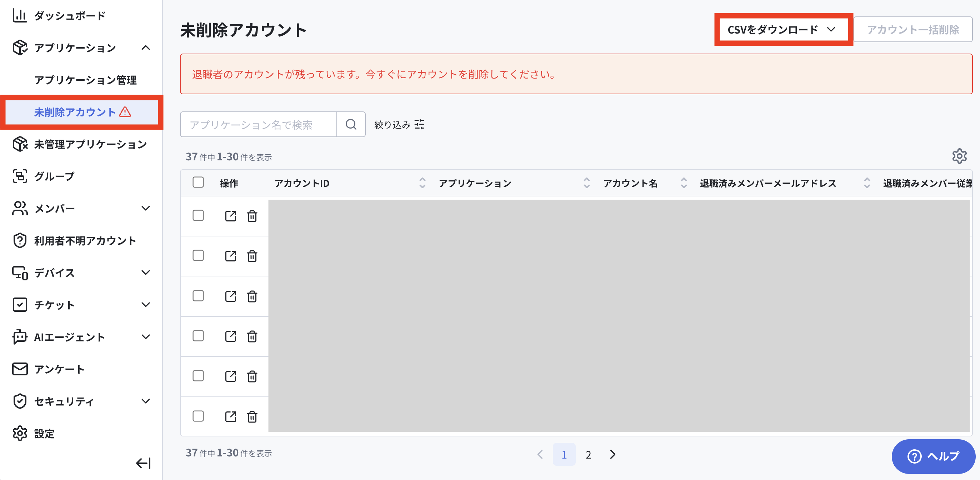
Task: Expand the チケット section chevron
Action: pyautogui.click(x=146, y=305)
